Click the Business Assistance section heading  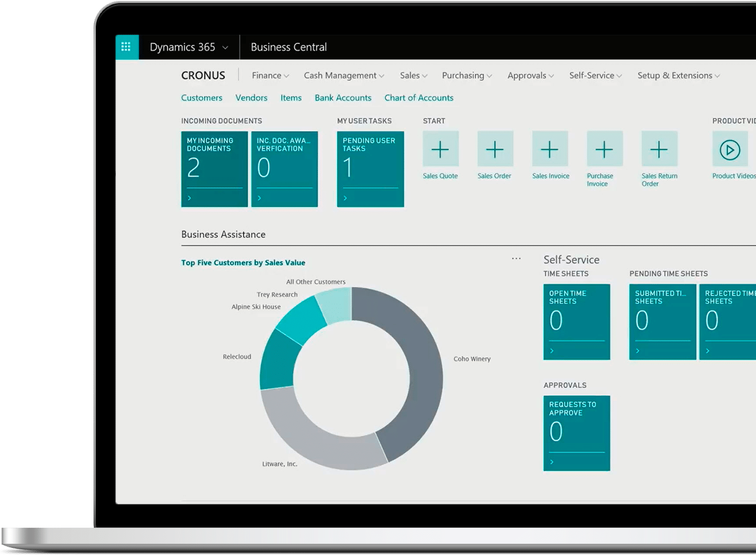coord(223,234)
